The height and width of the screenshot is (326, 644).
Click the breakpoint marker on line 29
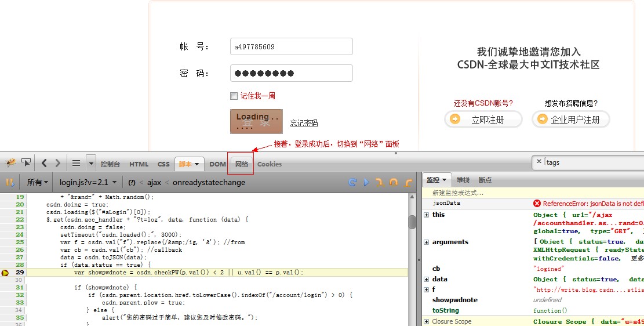(x=5, y=273)
